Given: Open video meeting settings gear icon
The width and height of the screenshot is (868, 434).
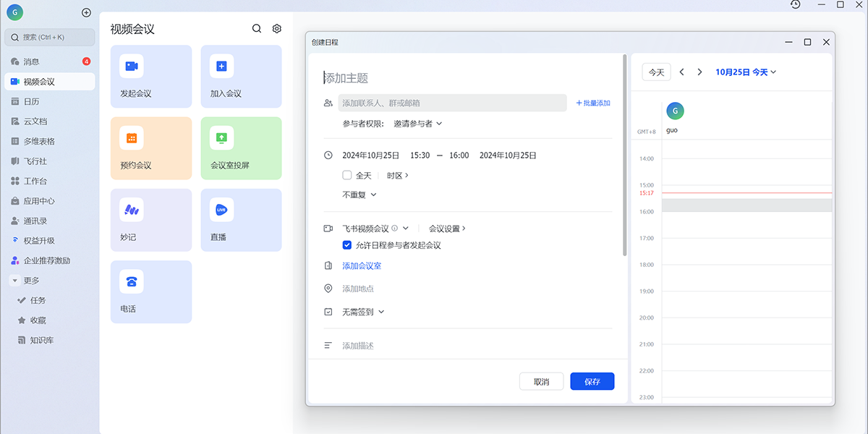Looking at the screenshot, I should (x=276, y=29).
